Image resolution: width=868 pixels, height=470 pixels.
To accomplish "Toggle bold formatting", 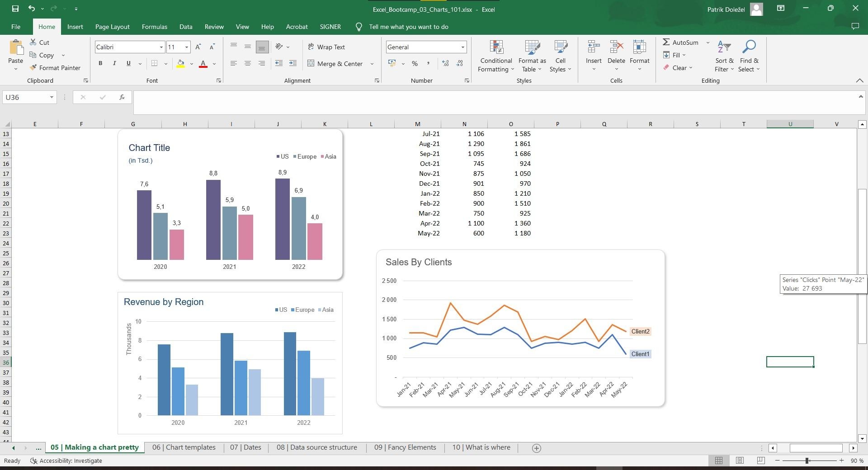I will [x=100, y=64].
